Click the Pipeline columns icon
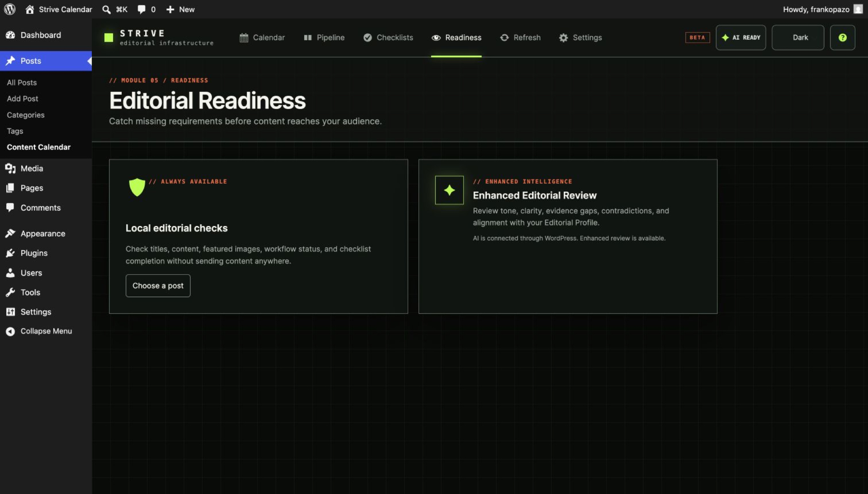 click(308, 38)
